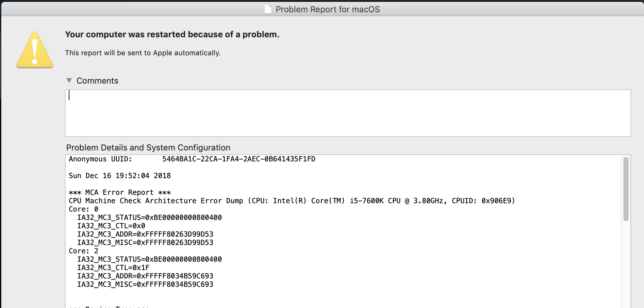Click the date line "Sun Dec 16 19:52:04 2018"
The image size is (644, 308).
pos(120,176)
